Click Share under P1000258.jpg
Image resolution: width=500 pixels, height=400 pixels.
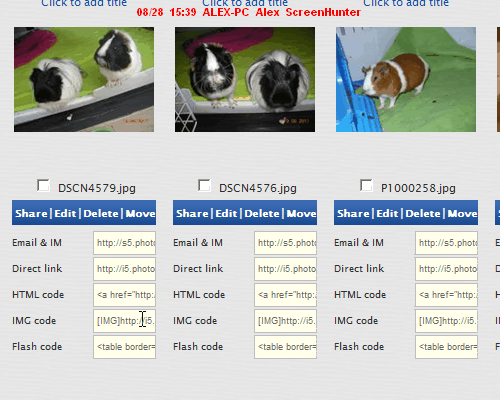click(x=353, y=213)
